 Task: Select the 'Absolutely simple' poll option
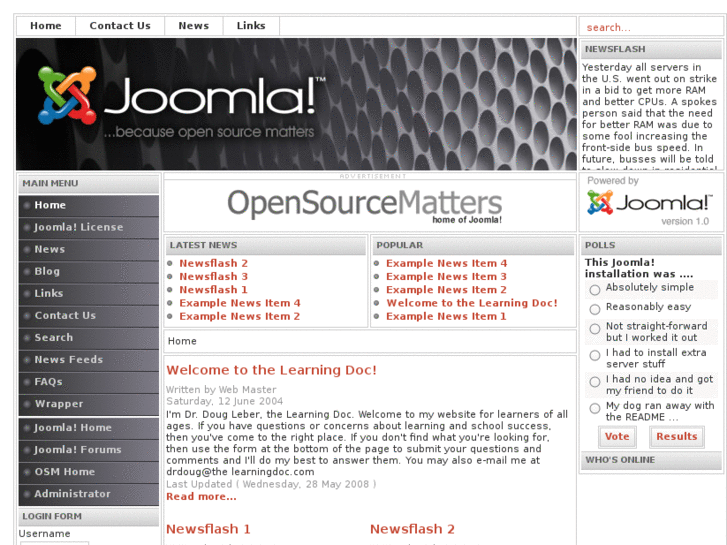pos(595,290)
